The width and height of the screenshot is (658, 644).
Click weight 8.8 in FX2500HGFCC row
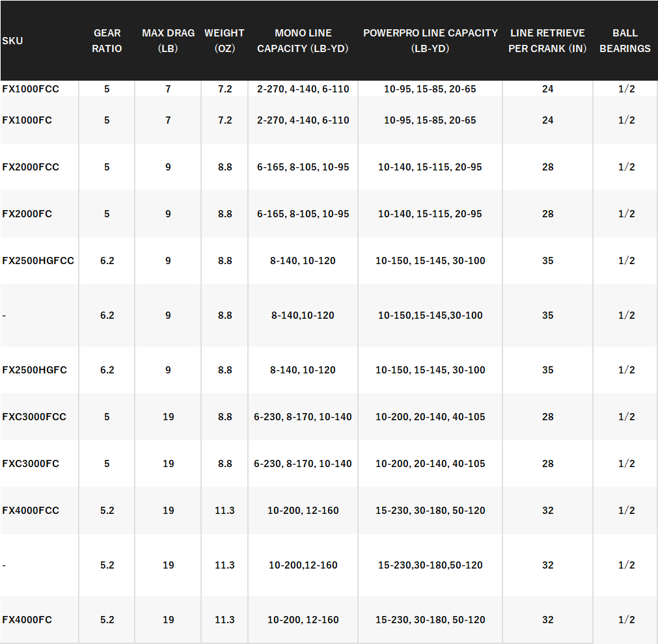click(x=225, y=261)
